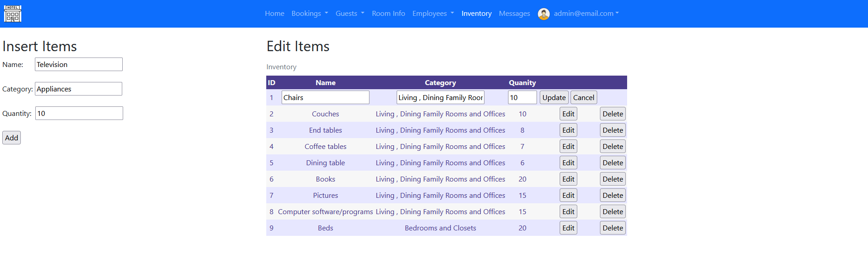Click Update for the Chairs row
The image size is (868, 273).
554,98
